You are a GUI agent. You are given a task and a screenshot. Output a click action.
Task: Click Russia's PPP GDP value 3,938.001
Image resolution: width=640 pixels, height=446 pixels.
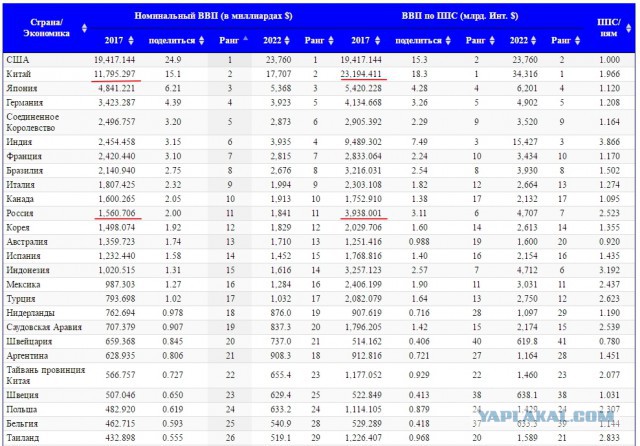(363, 213)
